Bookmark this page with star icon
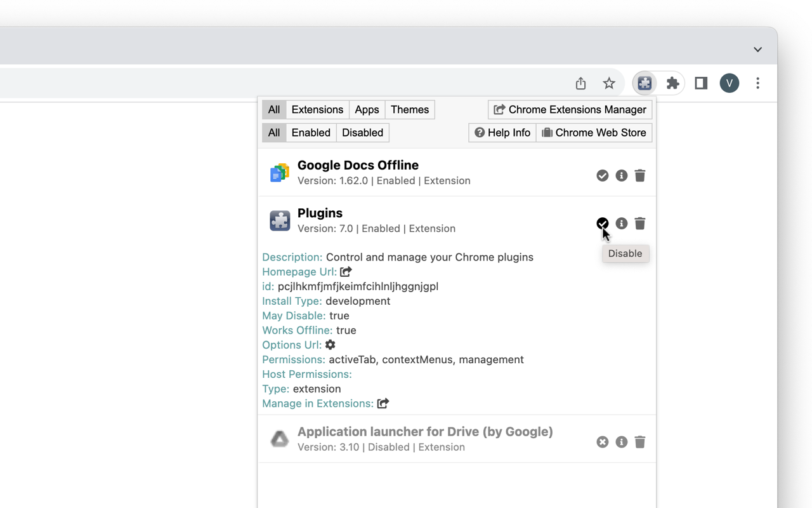 click(x=609, y=83)
